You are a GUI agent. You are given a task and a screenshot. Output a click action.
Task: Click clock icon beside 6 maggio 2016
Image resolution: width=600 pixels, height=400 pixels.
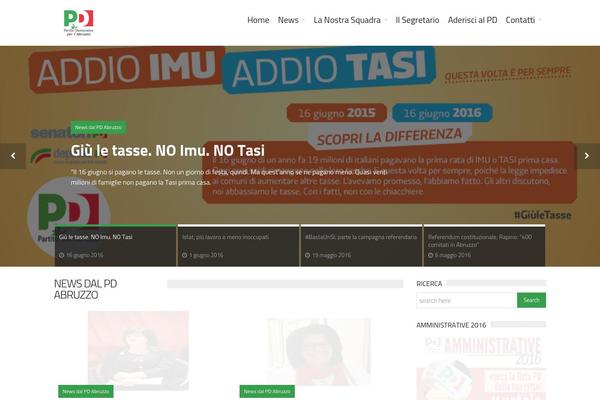430,255
